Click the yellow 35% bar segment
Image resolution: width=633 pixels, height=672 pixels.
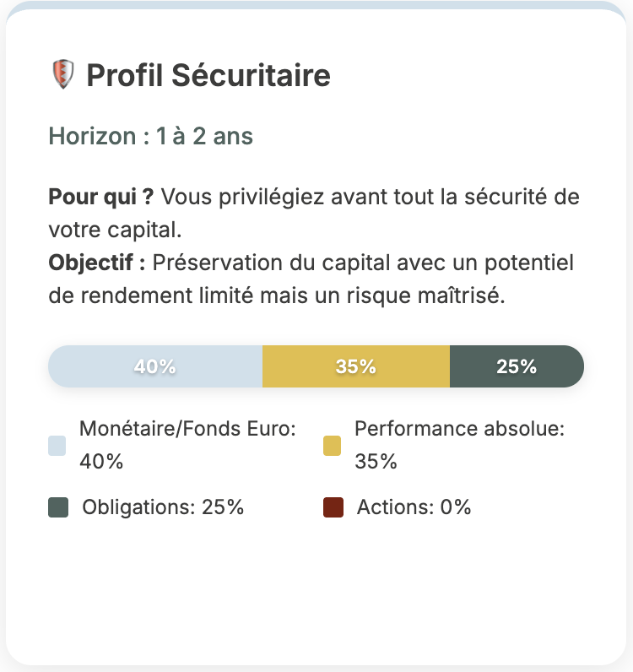pyautogui.click(x=356, y=366)
